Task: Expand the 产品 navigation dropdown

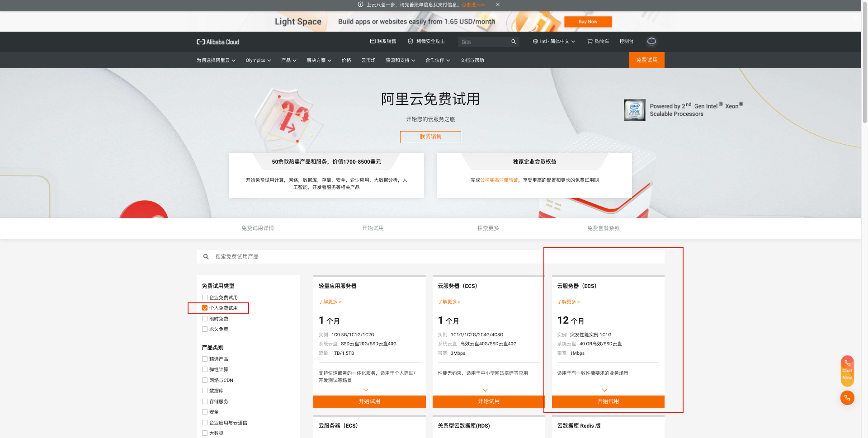Action: [x=288, y=61]
